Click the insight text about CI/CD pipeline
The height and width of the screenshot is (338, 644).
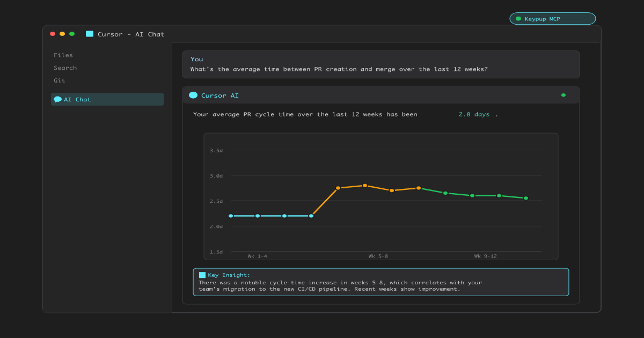click(340, 285)
